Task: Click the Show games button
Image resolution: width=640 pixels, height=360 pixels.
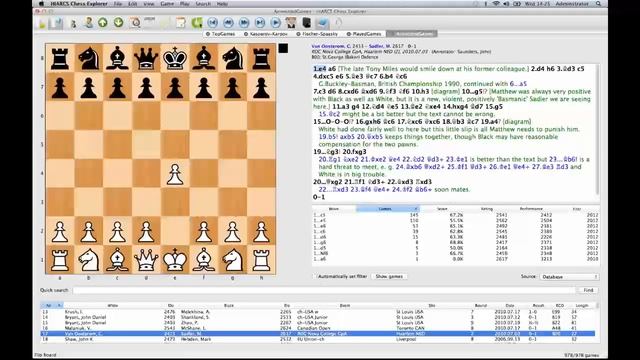Action: [x=389, y=276]
